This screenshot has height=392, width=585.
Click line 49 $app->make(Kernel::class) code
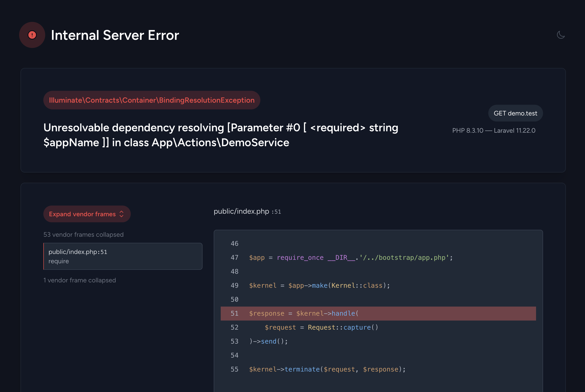(x=320, y=285)
